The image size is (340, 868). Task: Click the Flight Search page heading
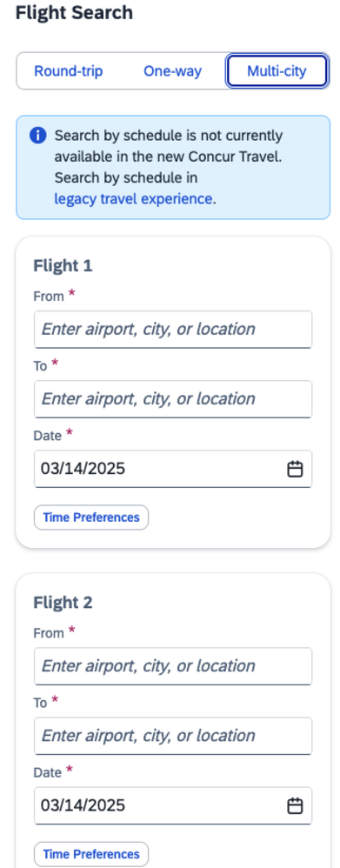point(74,13)
